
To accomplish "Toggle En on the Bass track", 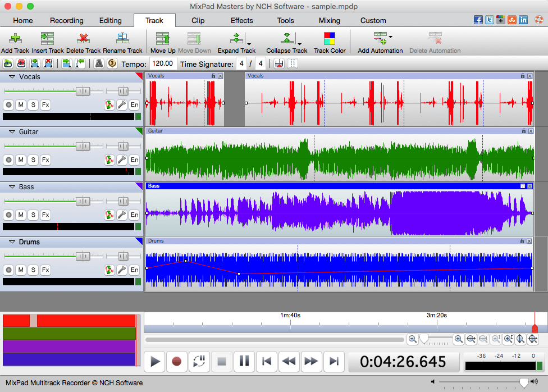I will click(134, 215).
